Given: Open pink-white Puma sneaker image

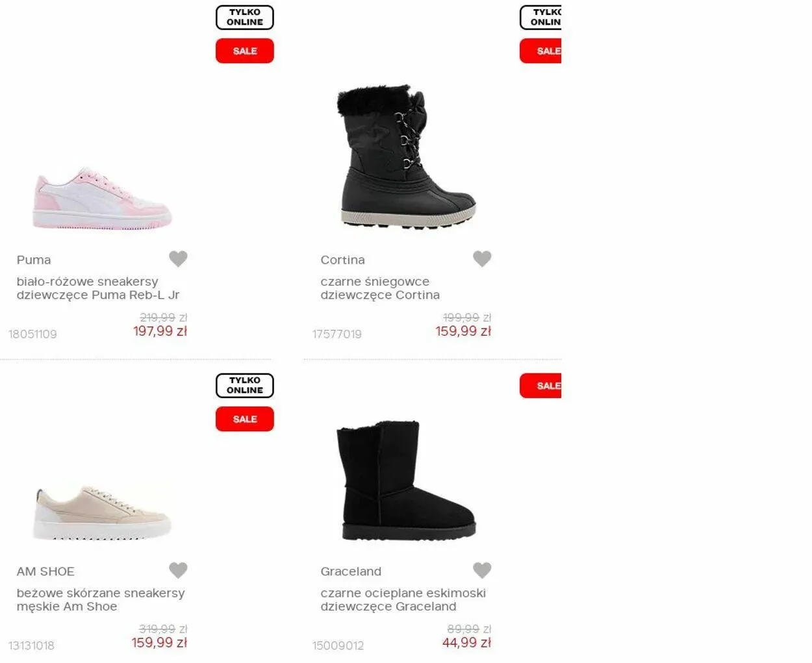Looking at the screenshot, I should (x=102, y=198).
